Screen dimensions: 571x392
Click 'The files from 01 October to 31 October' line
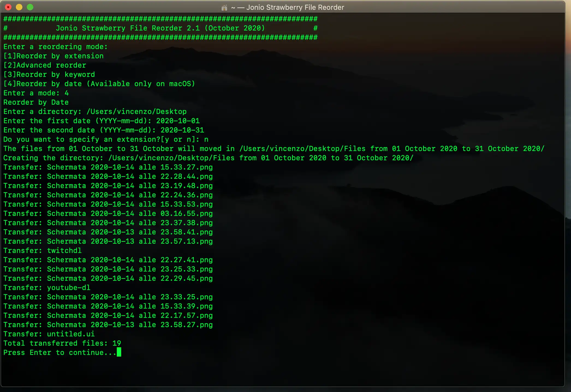coord(274,149)
